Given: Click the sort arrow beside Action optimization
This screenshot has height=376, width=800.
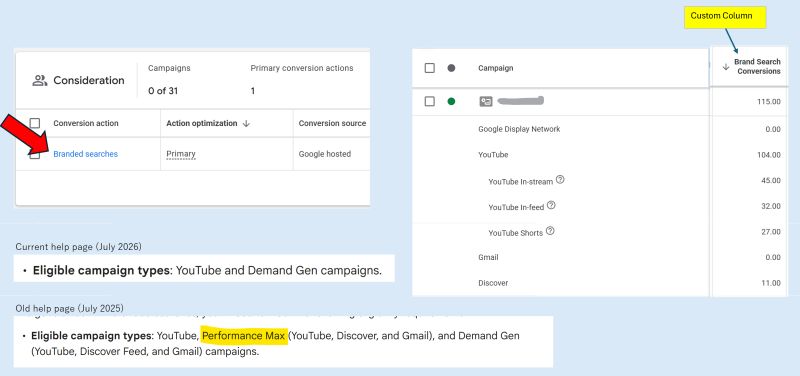Looking at the screenshot, I should 246,123.
